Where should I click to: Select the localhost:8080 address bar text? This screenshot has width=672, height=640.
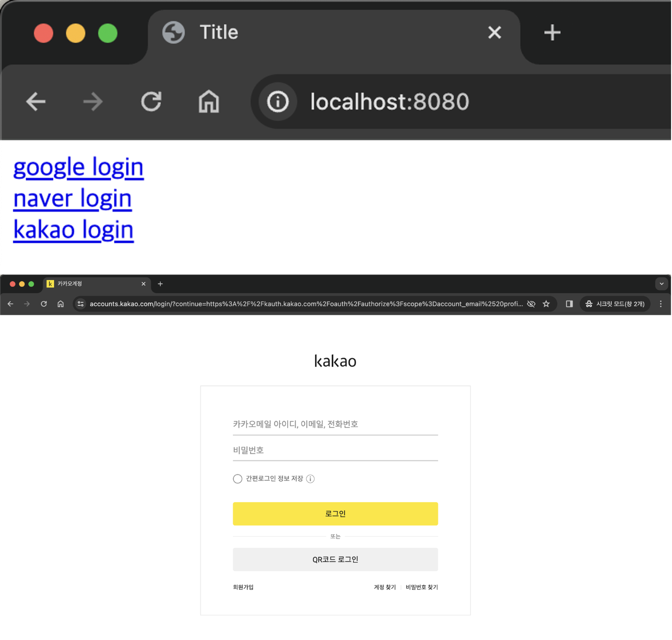pyautogui.click(x=390, y=101)
